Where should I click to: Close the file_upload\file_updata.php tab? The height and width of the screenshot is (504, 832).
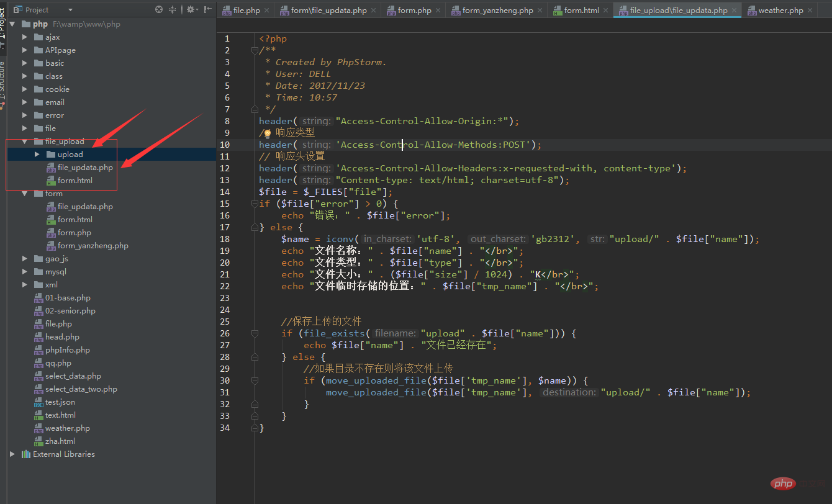point(734,11)
